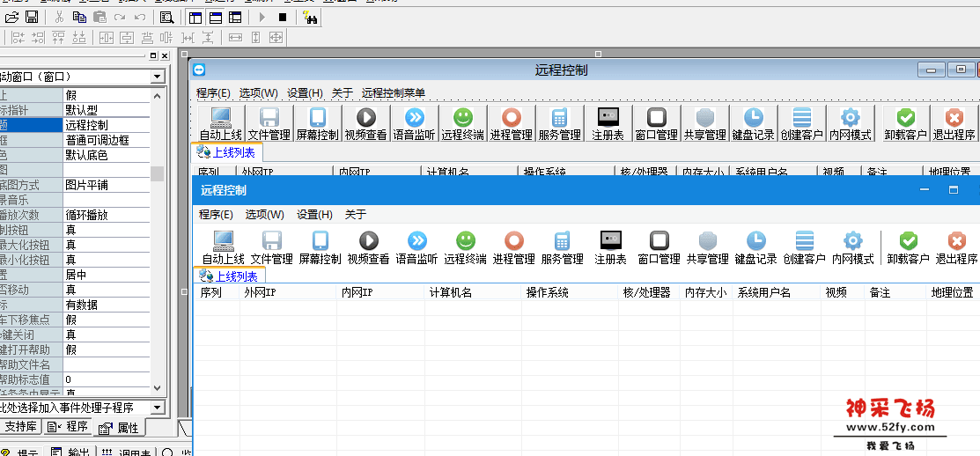Click 共享管理 icon in the front blue-titled window
The image size is (980, 456).
point(708,241)
